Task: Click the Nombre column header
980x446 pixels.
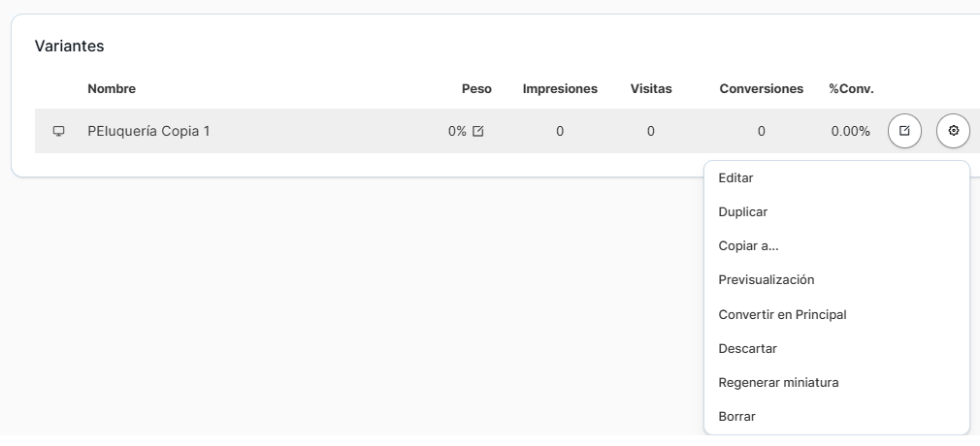Action: (x=112, y=89)
